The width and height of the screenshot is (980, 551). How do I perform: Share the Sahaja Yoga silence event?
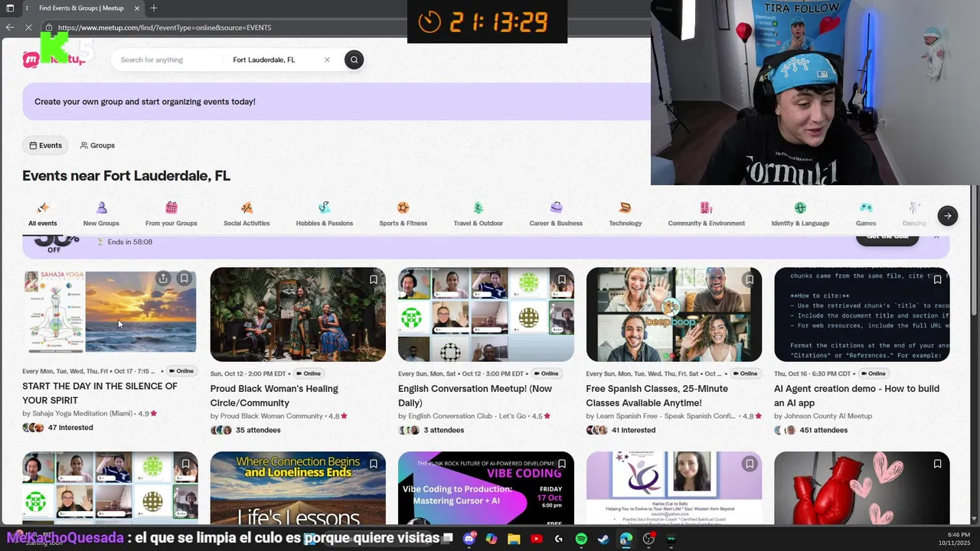coord(163,279)
